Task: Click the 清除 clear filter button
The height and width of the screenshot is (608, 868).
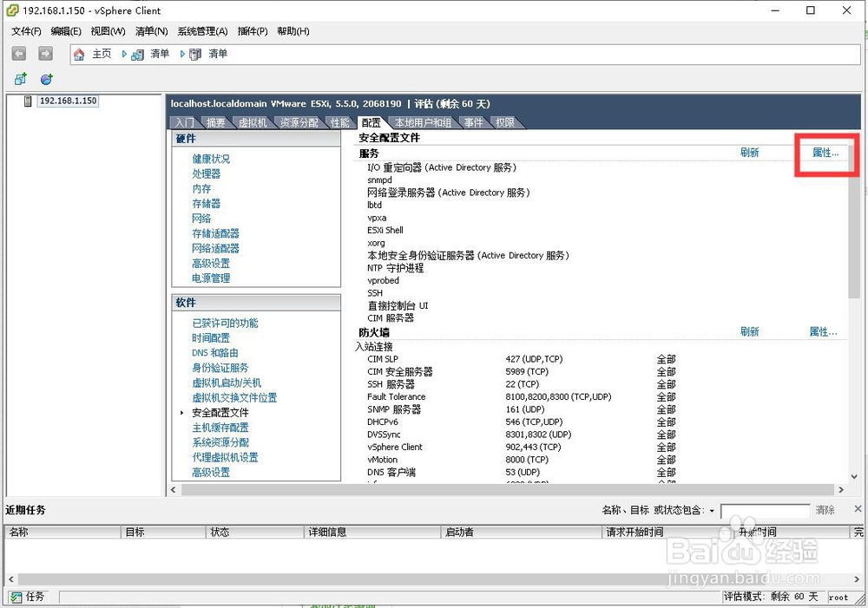Action: click(x=825, y=510)
